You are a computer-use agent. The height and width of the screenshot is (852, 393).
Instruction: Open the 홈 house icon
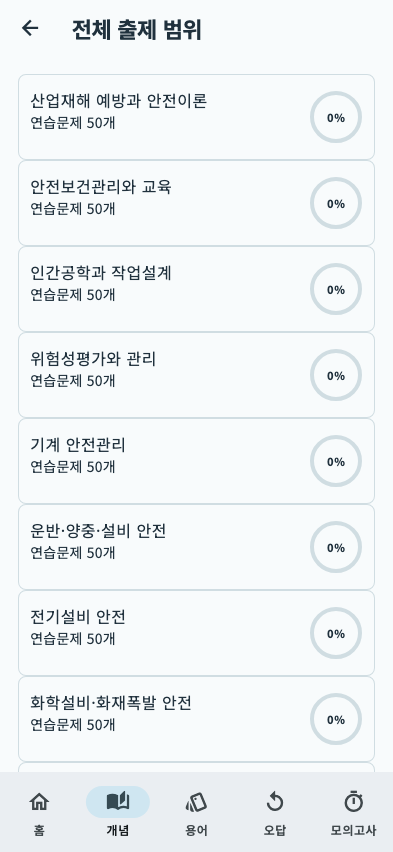39,801
